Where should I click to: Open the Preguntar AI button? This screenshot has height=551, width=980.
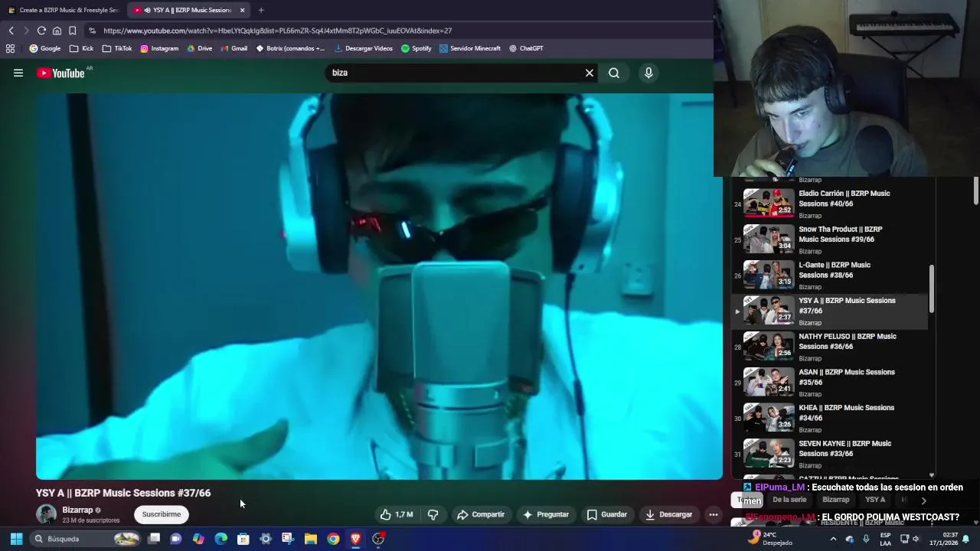point(546,514)
